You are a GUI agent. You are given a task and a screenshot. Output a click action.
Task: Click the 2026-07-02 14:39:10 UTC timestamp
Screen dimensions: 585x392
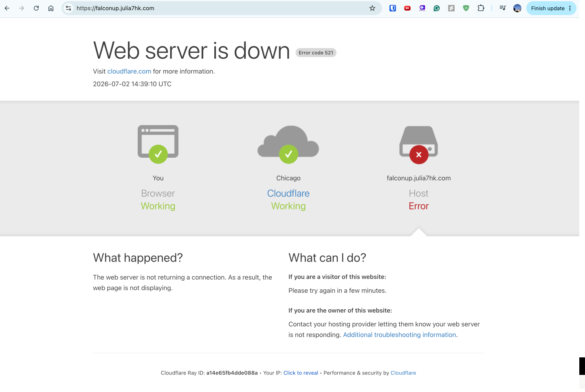(132, 84)
